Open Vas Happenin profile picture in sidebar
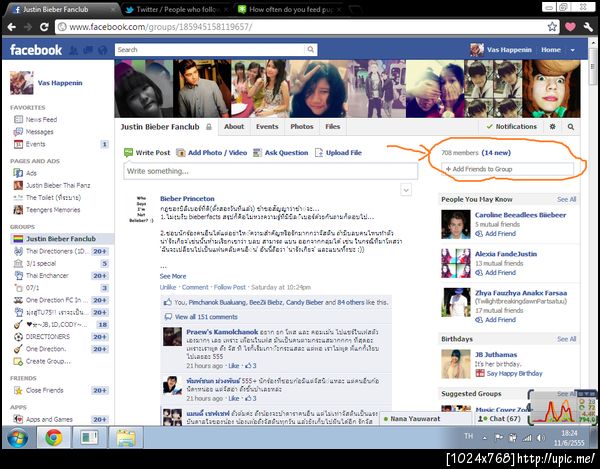The height and width of the screenshot is (469, 600). pyautogui.click(x=21, y=83)
